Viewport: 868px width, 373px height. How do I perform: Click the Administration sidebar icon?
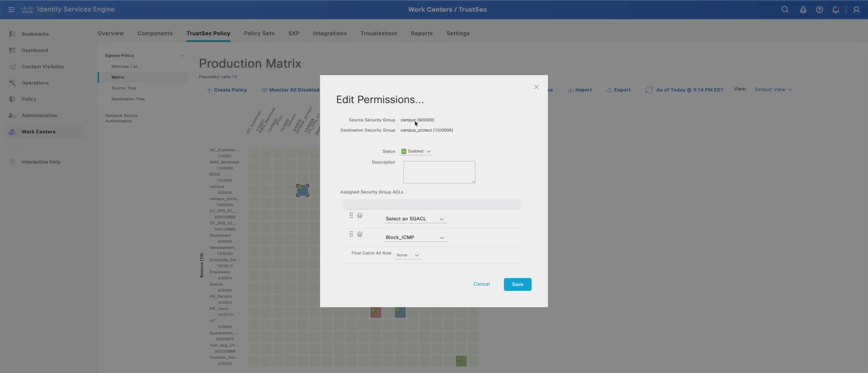(x=12, y=115)
